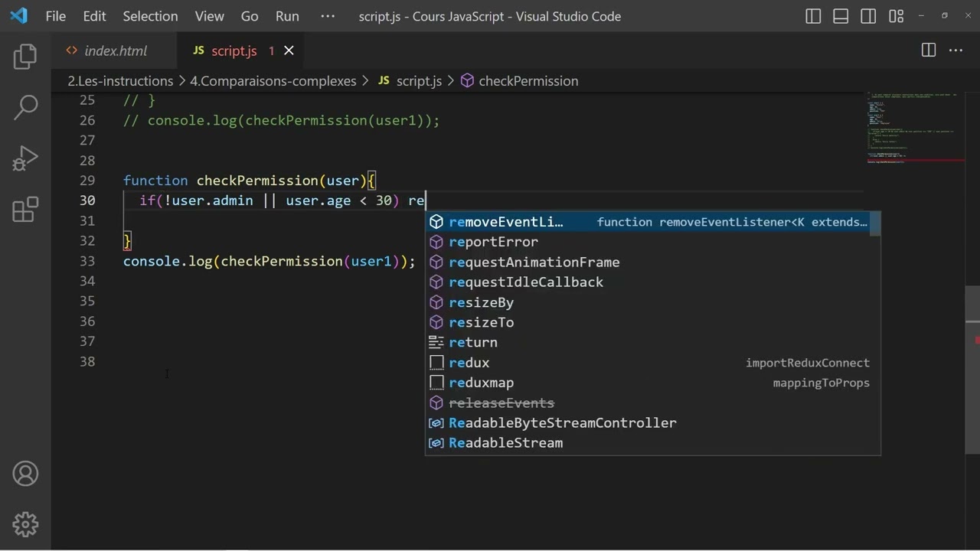
Task: Click the function checkPermission(user) declaration
Action: 250,181
